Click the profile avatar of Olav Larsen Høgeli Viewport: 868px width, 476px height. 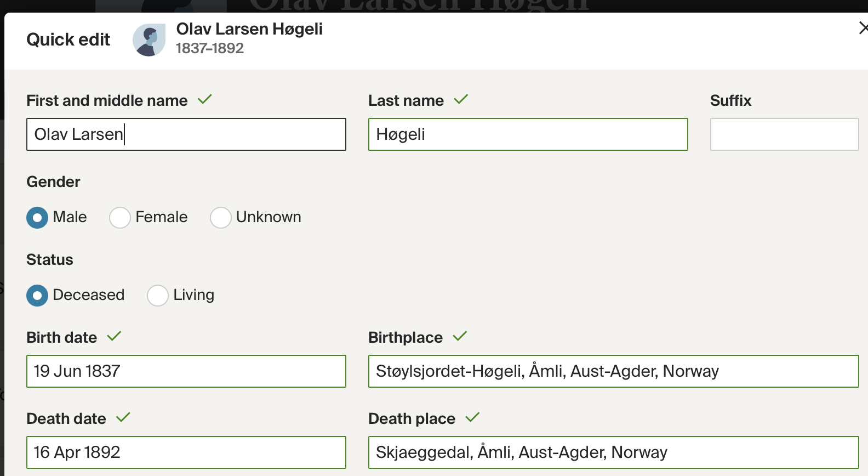click(149, 40)
